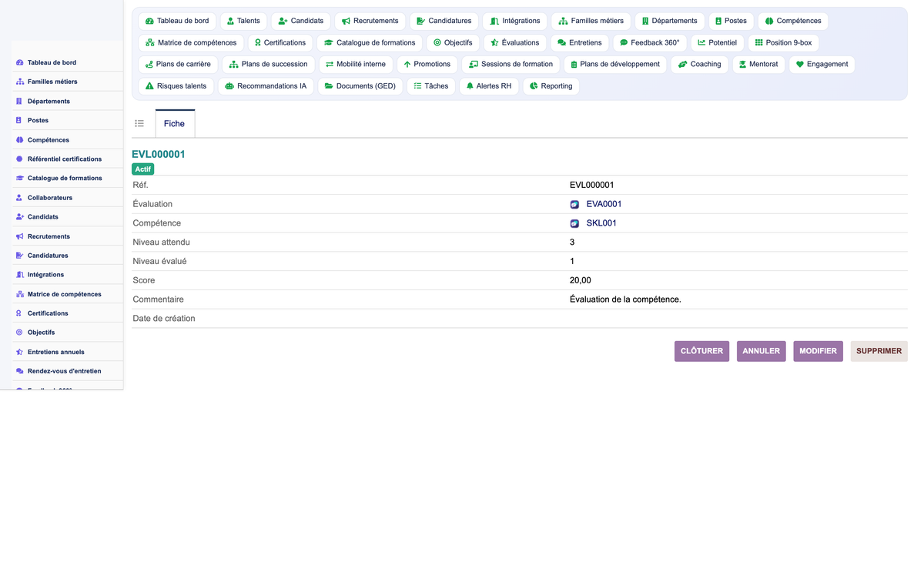Open Potentiel chip
The image size is (924, 572).
pos(717,42)
